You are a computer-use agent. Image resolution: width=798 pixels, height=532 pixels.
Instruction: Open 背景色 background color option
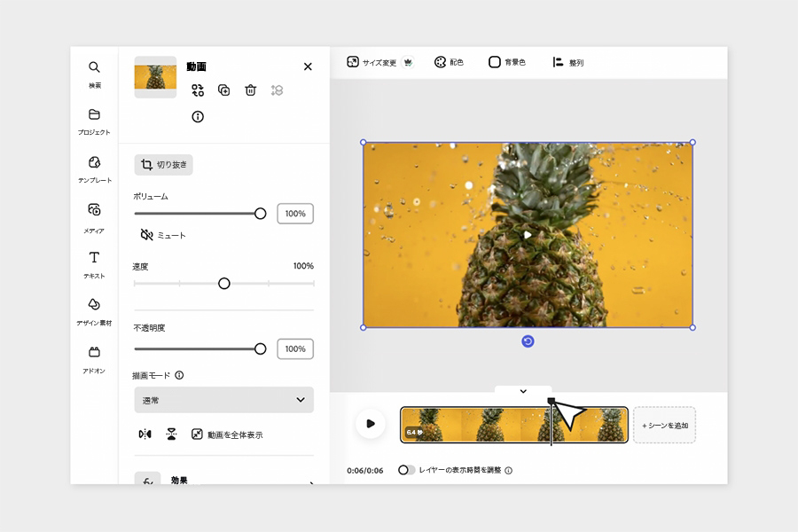[x=507, y=62]
